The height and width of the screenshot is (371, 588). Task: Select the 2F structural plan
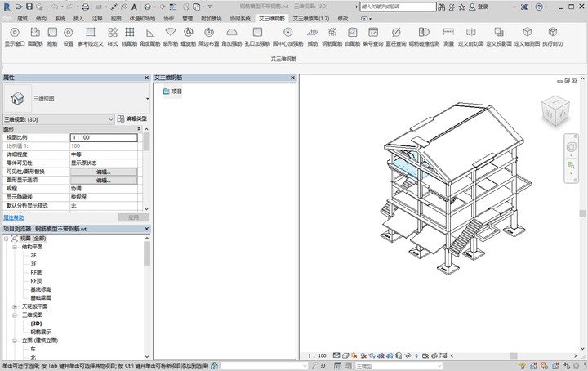tap(33, 256)
